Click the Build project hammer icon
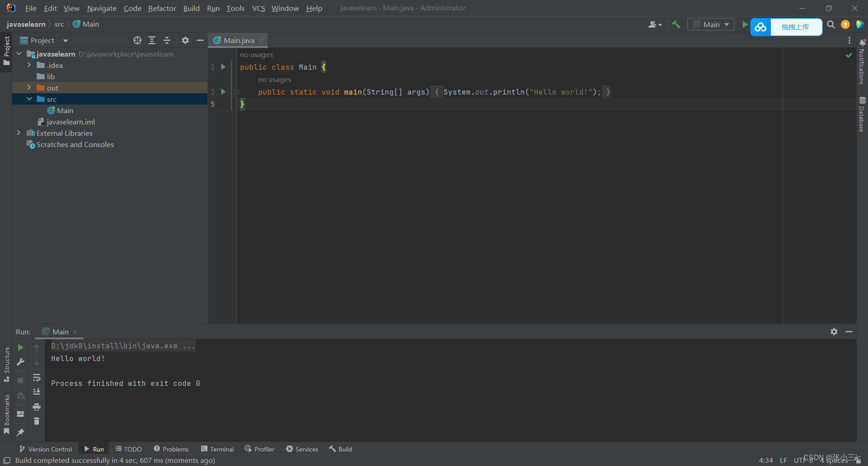This screenshot has width=868, height=466. coord(676,24)
